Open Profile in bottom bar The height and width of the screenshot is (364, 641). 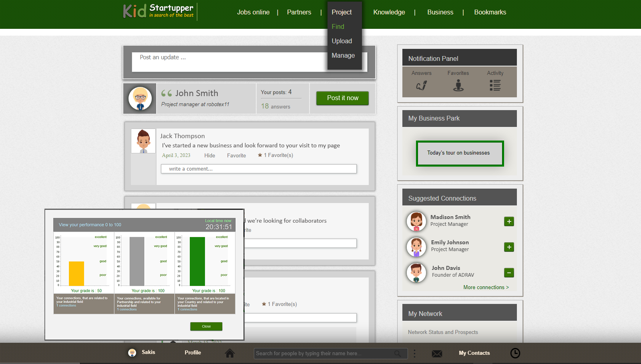tap(193, 353)
